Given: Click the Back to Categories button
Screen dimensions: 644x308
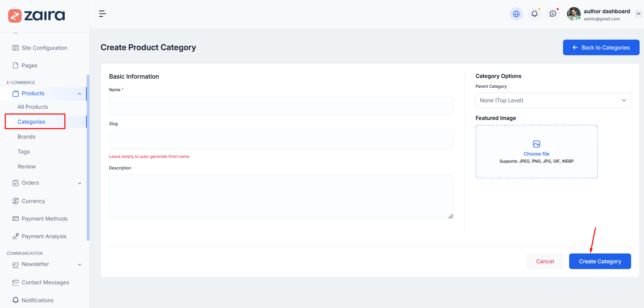Looking at the screenshot, I should tap(601, 48).
